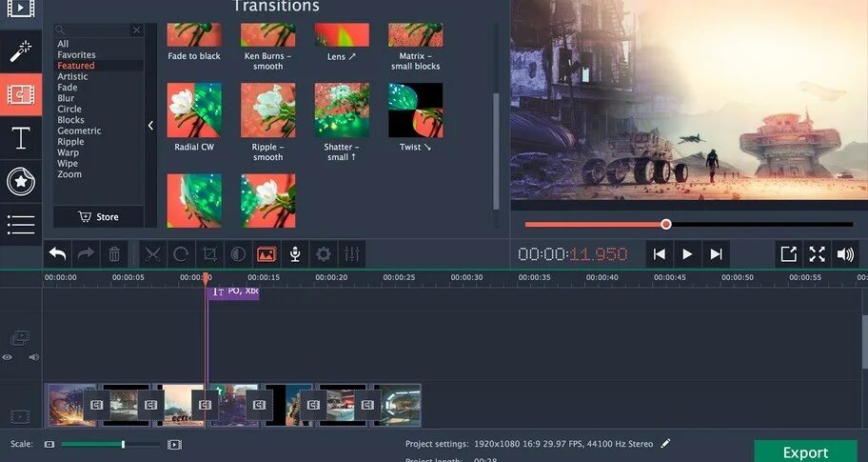
Task: Select the Crop tool
Action: click(209, 254)
